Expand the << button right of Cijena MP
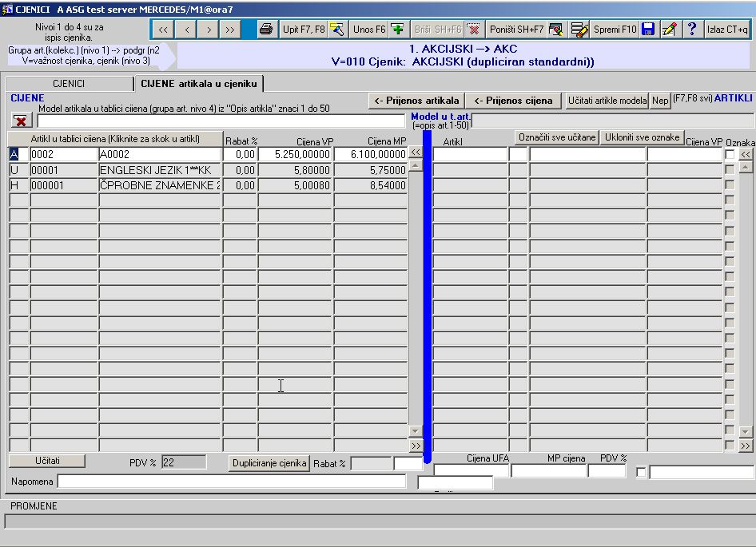This screenshot has width=756, height=547. 416,153
